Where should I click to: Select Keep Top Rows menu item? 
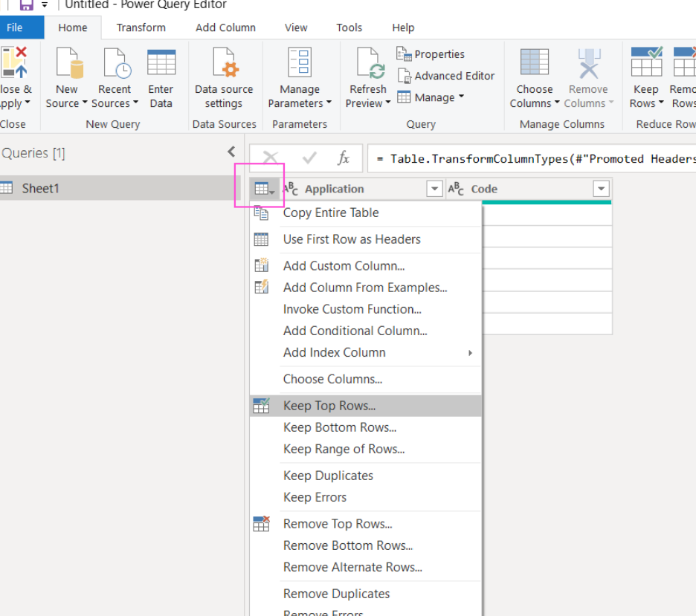[x=366, y=406]
